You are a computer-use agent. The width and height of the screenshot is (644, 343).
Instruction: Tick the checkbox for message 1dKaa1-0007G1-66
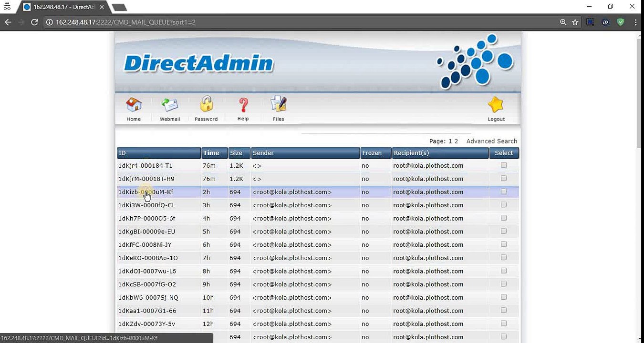pos(503,311)
